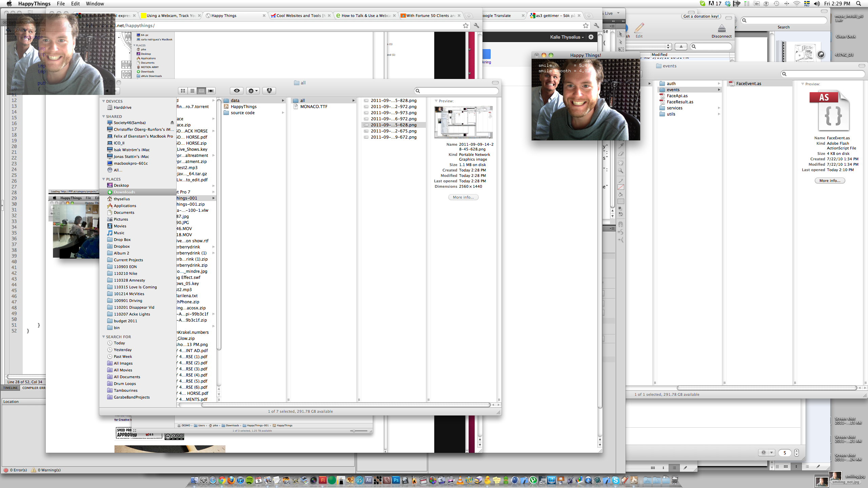Open Music in the Finder sidebar
This screenshot has width=868, height=488.
(x=138, y=233)
